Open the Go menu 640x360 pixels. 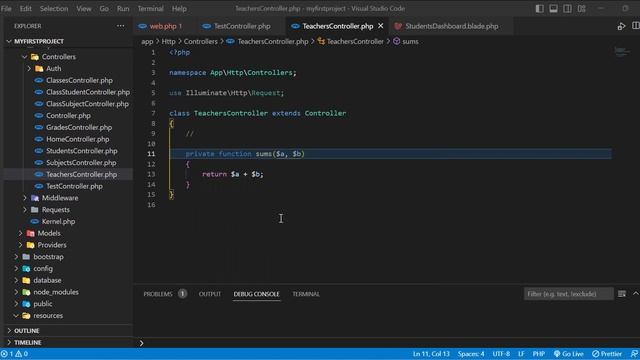(104, 9)
